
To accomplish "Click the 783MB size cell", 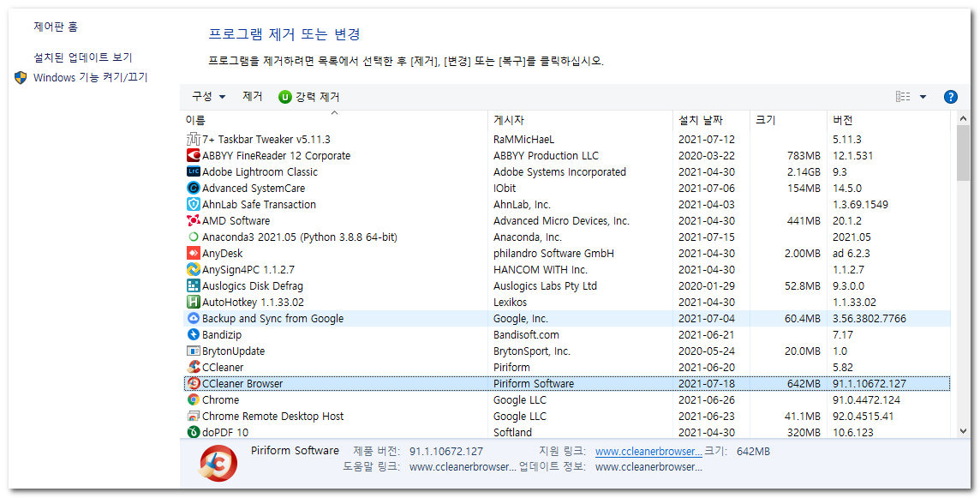I will tap(804, 156).
